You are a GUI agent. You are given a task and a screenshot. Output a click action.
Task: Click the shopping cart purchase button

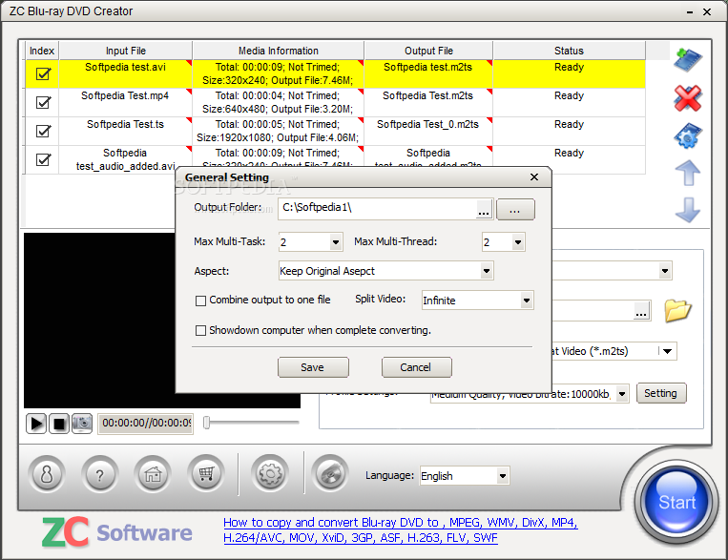coord(206,474)
